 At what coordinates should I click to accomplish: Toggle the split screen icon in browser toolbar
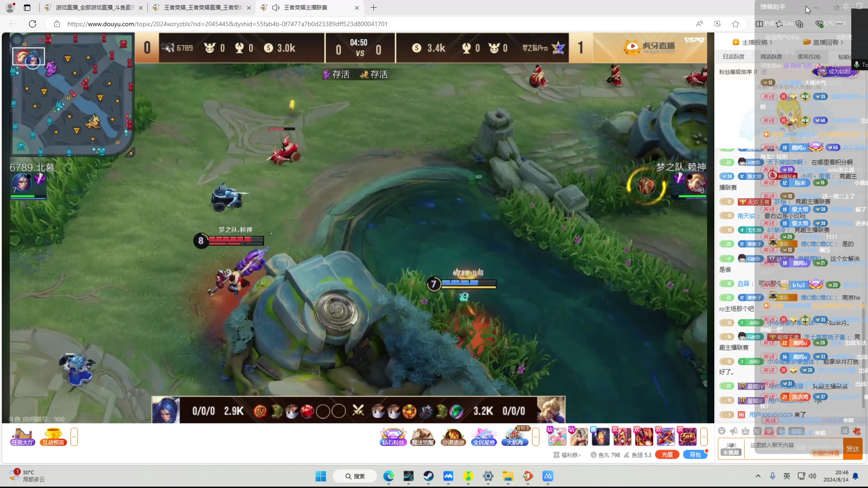point(759,24)
